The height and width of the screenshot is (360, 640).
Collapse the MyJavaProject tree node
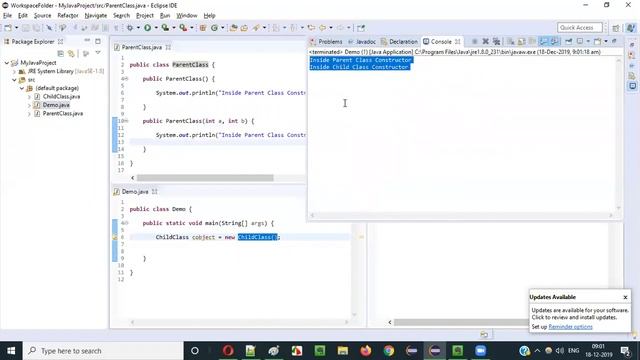(x=7, y=63)
